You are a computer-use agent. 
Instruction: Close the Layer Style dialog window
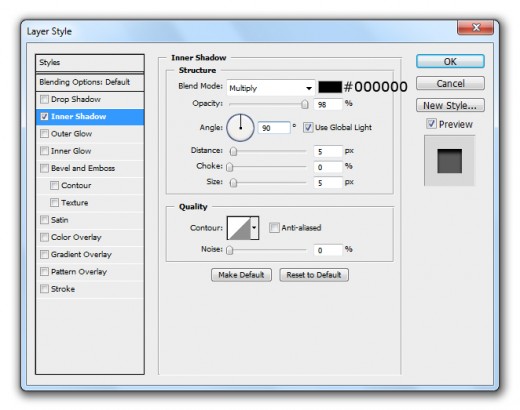[x=476, y=28]
